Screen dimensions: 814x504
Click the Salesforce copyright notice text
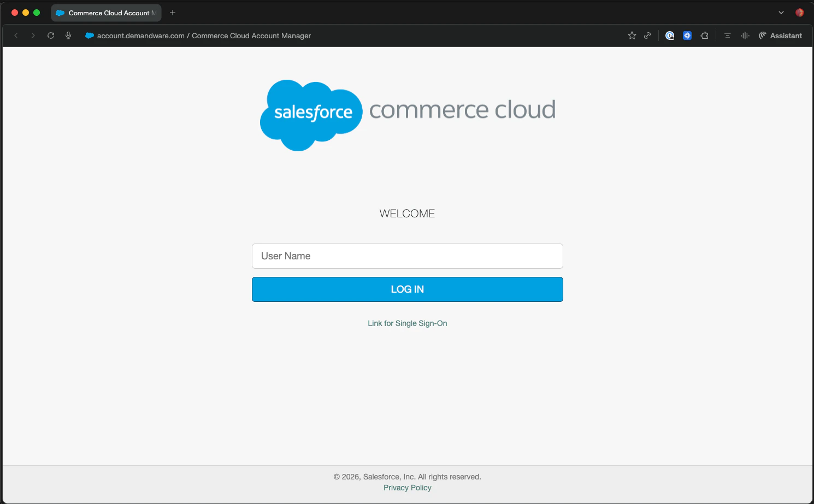(408, 477)
